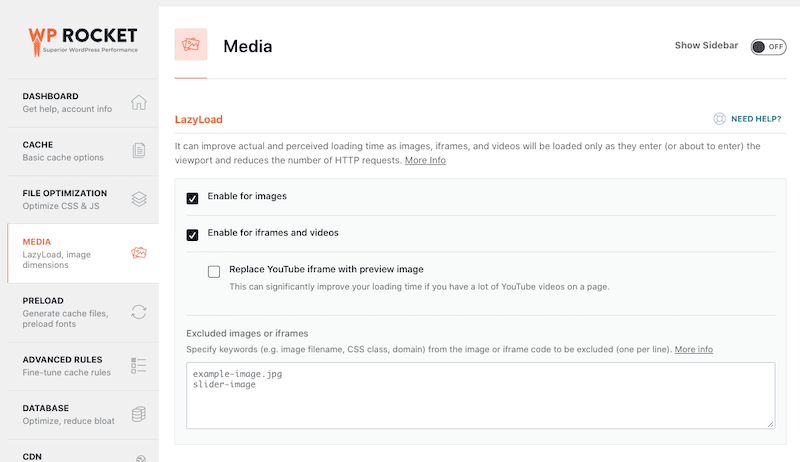Click the Cache document icon
Screen dimensions: 800x462
pos(139,150)
